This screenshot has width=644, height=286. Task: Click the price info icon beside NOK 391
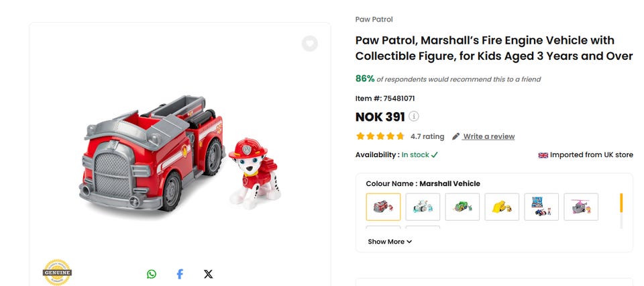(x=414, y=116)
